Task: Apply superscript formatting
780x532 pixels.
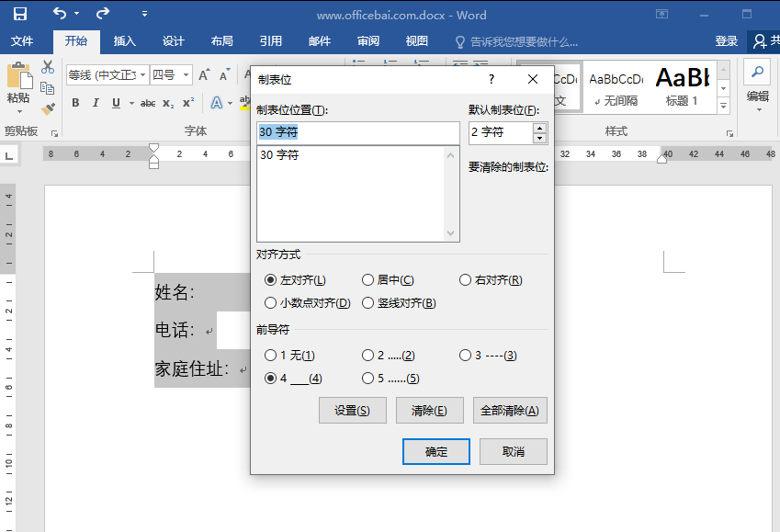Action: tap(188, 103)
